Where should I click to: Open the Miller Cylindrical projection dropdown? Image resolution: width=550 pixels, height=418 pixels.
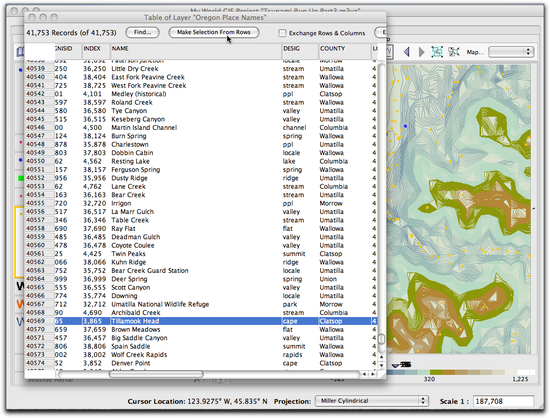point(371,401)
